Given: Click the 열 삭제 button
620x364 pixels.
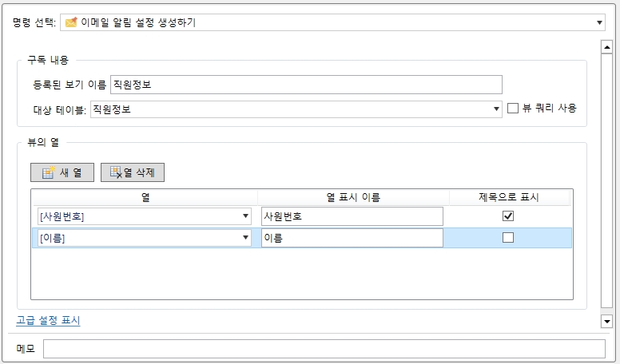Looking at the screenshot, I should 133,172.
